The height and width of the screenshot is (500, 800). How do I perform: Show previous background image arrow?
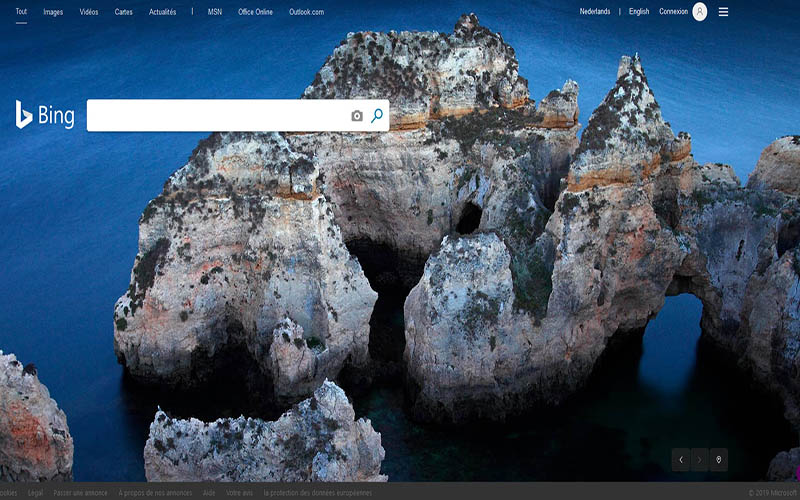click(x=681, y=460)
